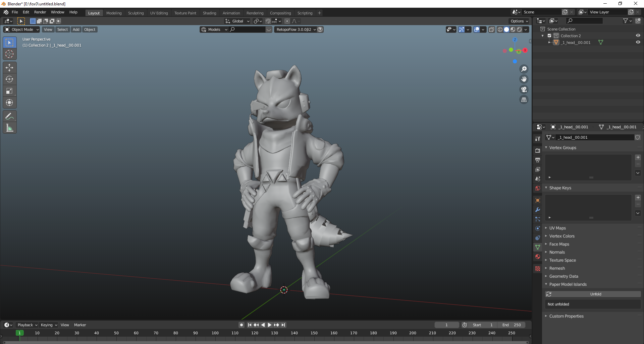Open viewport Options dropdown
Image resolution: width=644 pixels, height=344 pixels.
click(519, 21)
